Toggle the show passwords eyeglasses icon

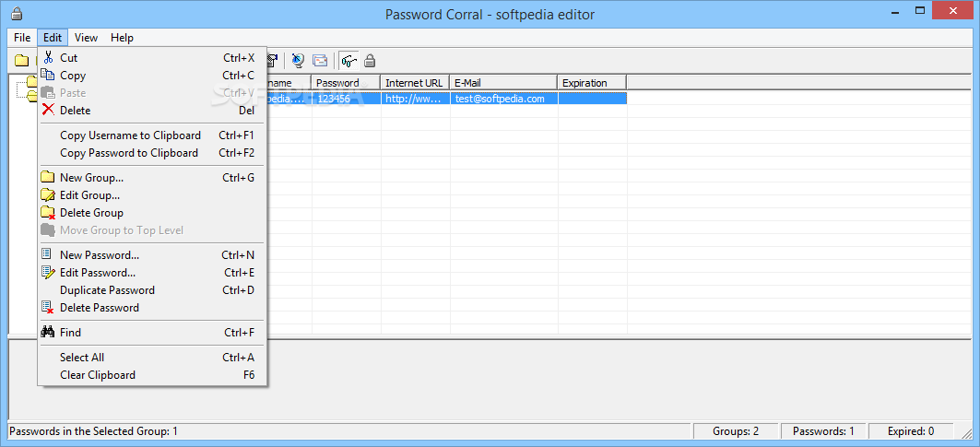tap(348, 61)
